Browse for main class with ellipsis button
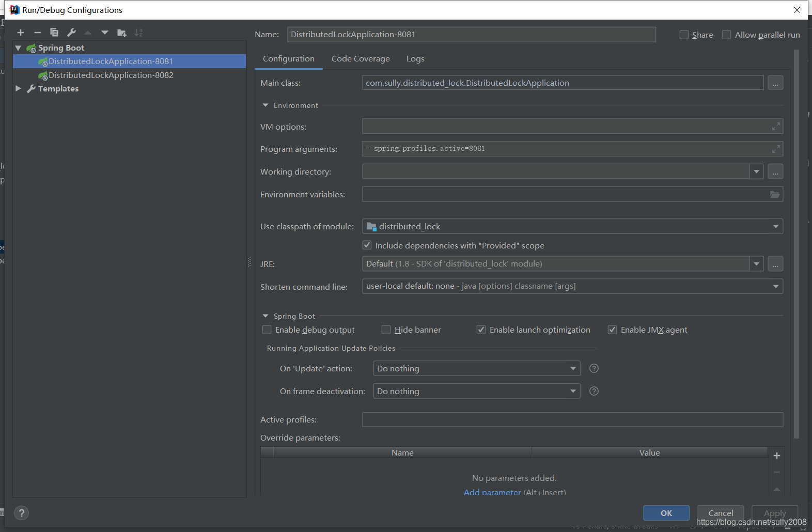Viewport: 812px width, 532px height. coord(775,83)
